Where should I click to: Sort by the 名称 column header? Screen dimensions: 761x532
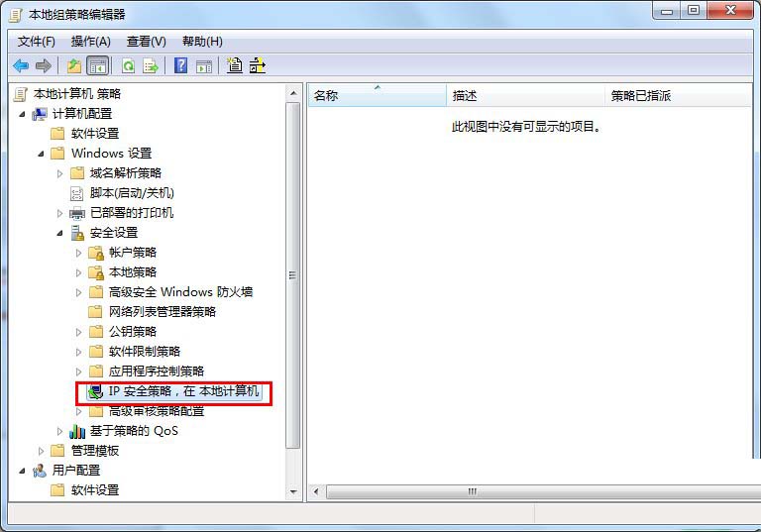tap(378, 96)
